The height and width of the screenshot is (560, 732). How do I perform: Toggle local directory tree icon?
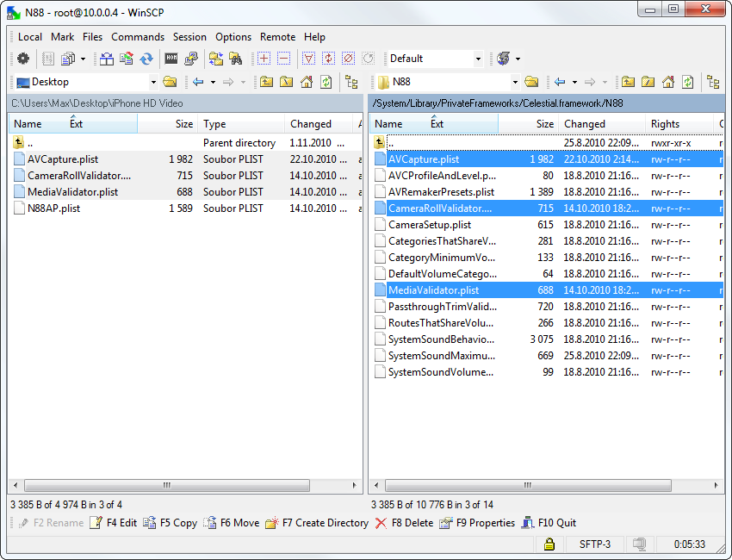(x=351, y=82)
